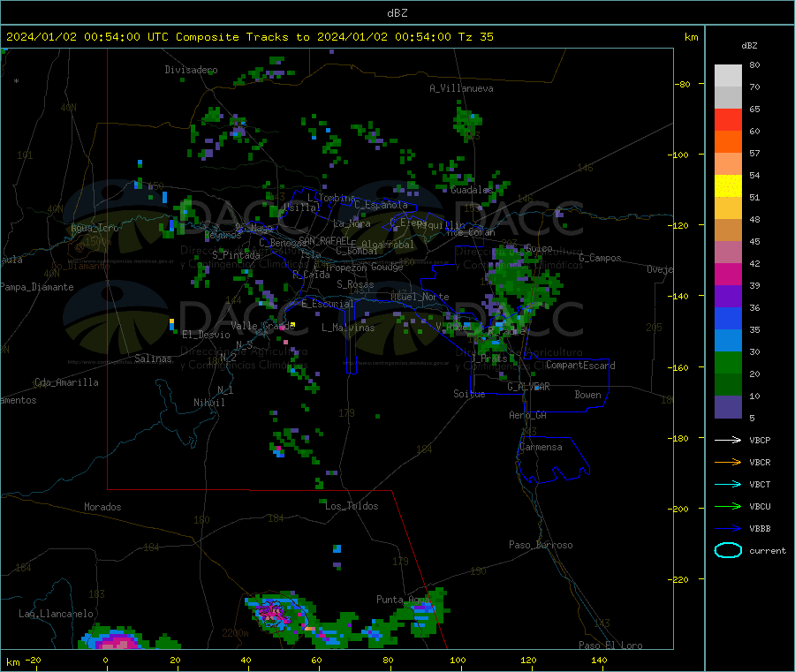The height and width of the screenshot is (672, 795).
Task: Click the 'A_Villanueva' map label
Action: (461, 88)
